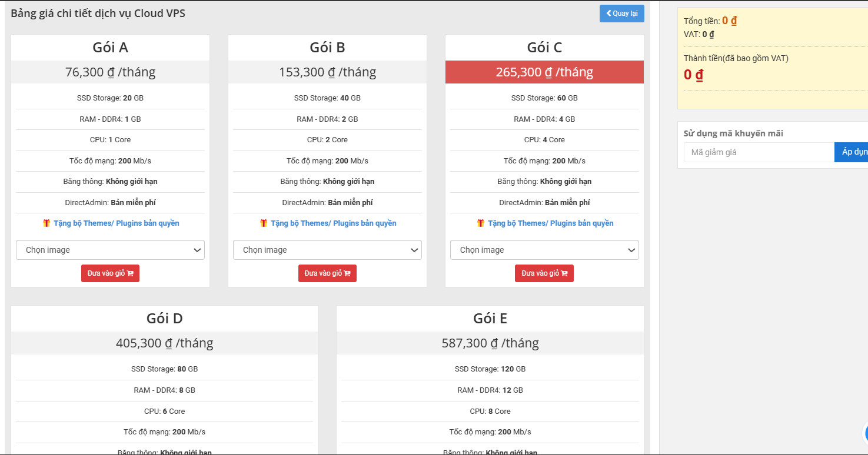Viewport: 868px width, 455px height.
Task: Click the Quay lại back button
Action: coord(621,14)
